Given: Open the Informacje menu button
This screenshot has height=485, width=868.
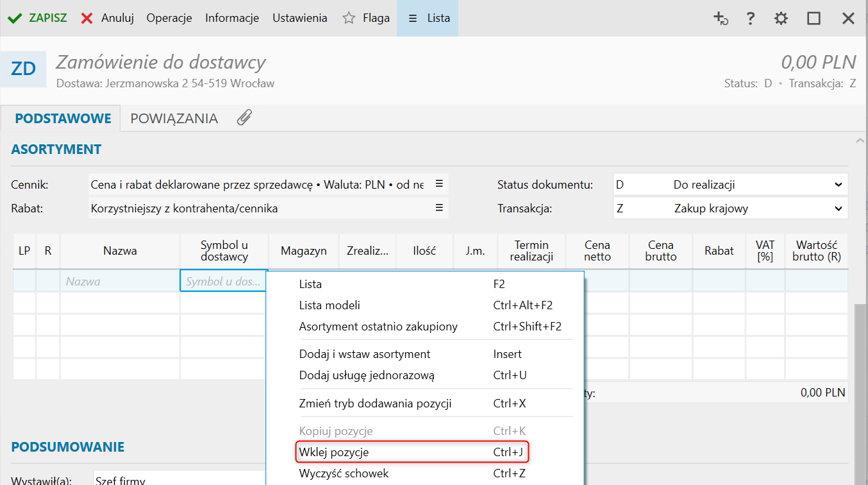Looking at the screenshot, I should (232, 18).
